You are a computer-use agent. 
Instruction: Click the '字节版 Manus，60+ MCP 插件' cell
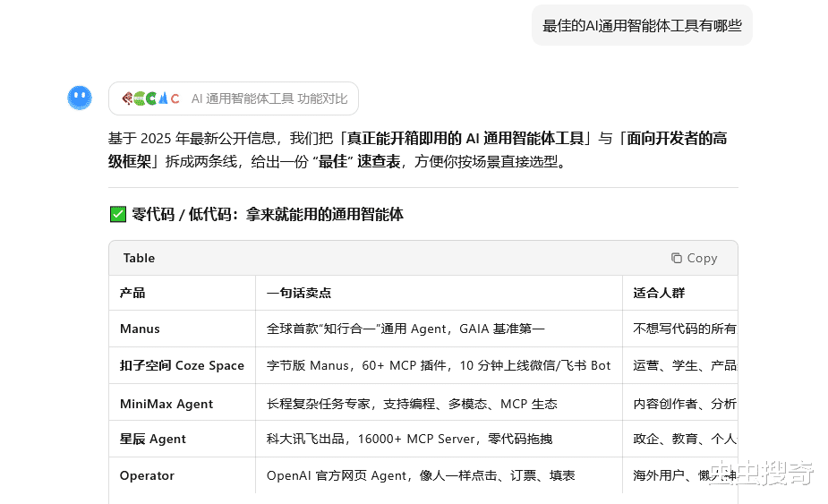pos(439,365)
